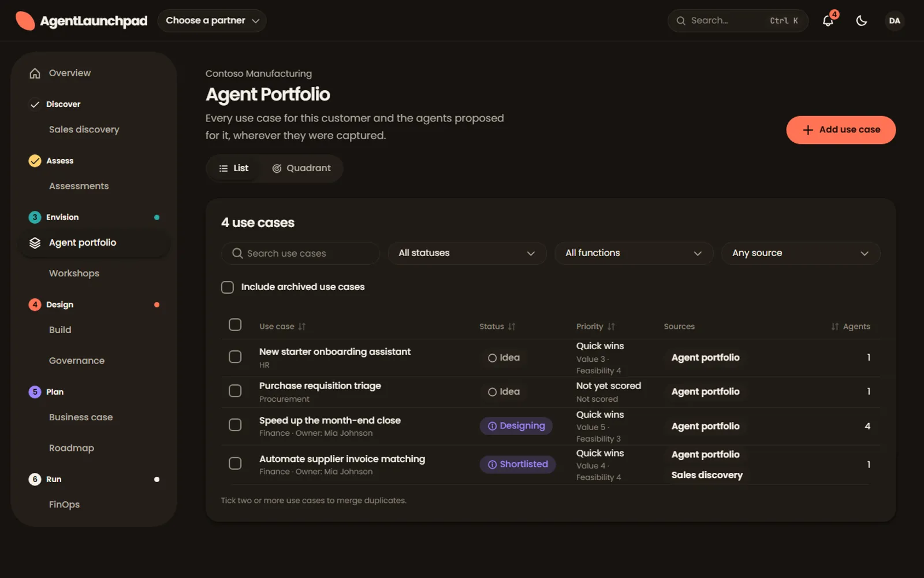
Task: Focus the Search use cases field
Action: coord(300,253)
